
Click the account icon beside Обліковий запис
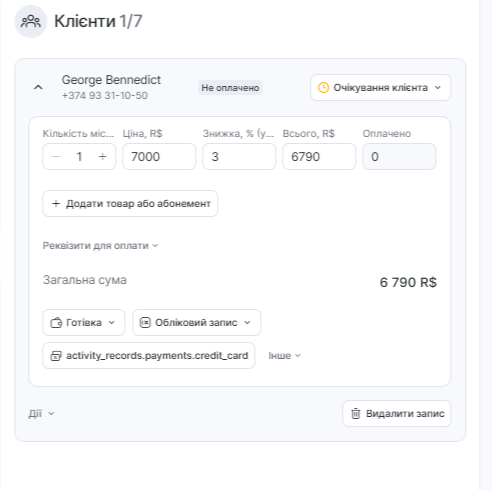point(145,322)
